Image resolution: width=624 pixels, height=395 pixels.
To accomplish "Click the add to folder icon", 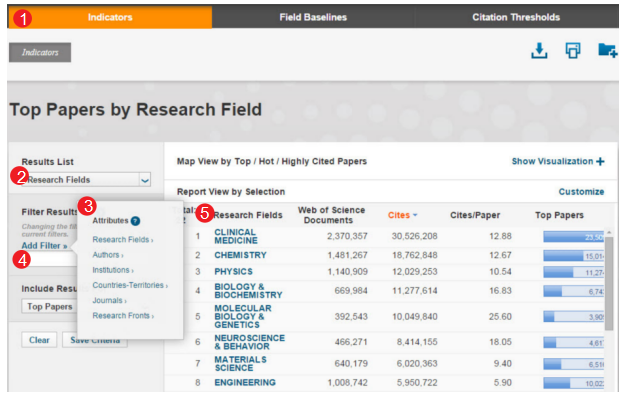I will pyautogui.click(x=607, y=50).
